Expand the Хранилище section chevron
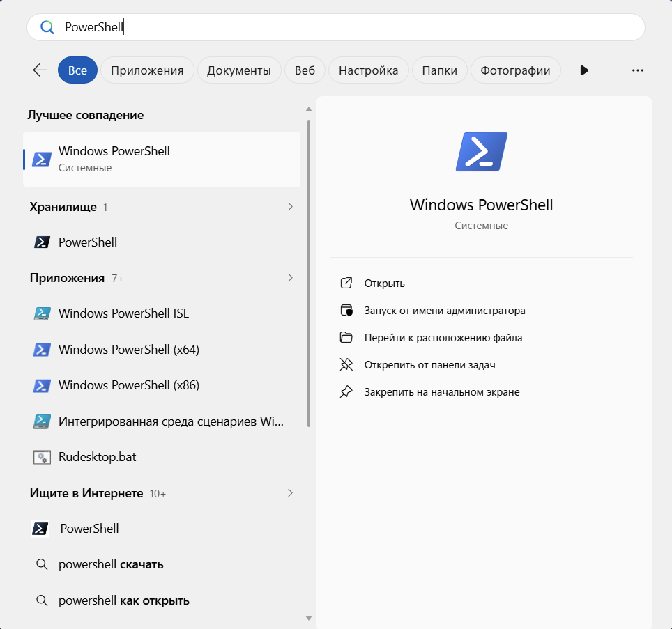This screenshot has width=672, height=629. [x=290, y=207]
